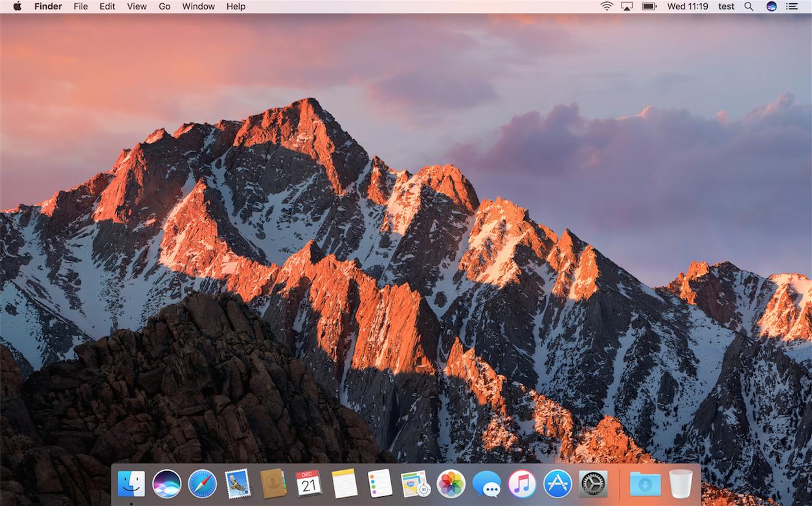The width and height of the screenshot is (812, 506).
Task: Open the App Store
Action: click(x=558, y=483)
